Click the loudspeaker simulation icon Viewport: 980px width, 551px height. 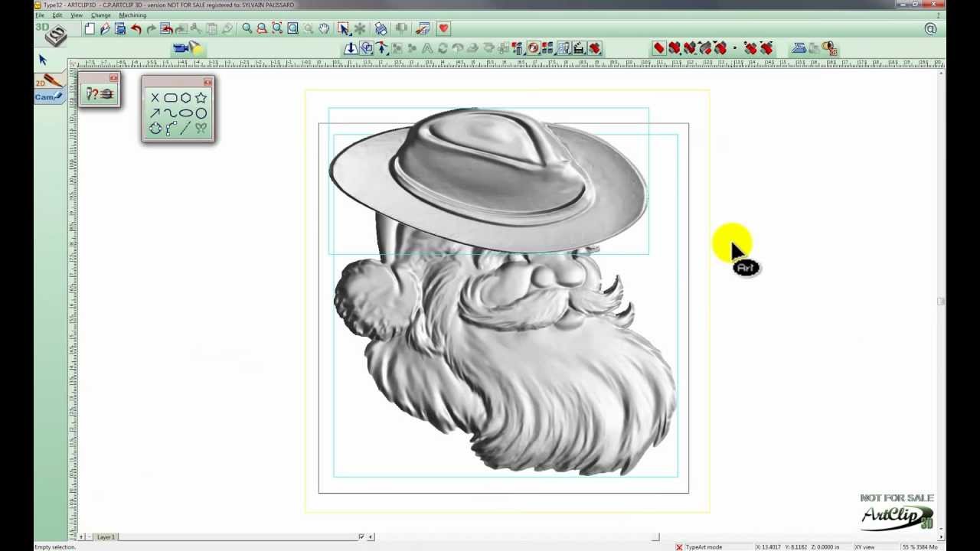coord(829,49)
